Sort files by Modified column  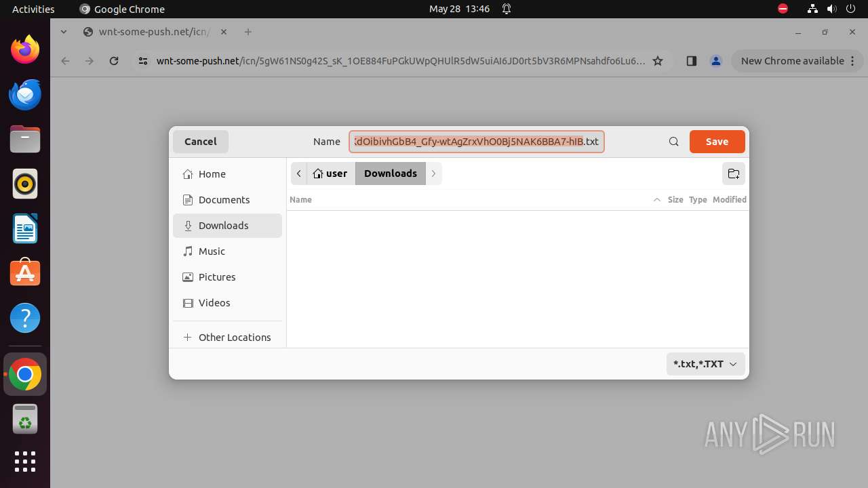[730, 200]
